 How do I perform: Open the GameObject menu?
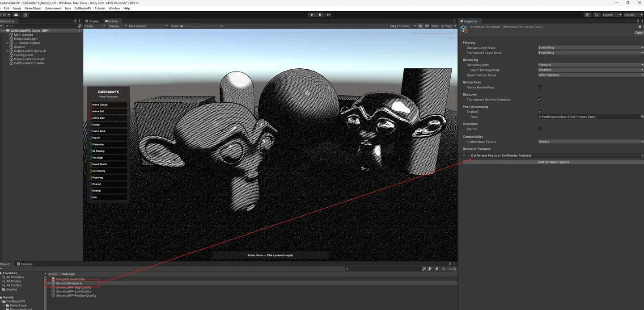33,8
